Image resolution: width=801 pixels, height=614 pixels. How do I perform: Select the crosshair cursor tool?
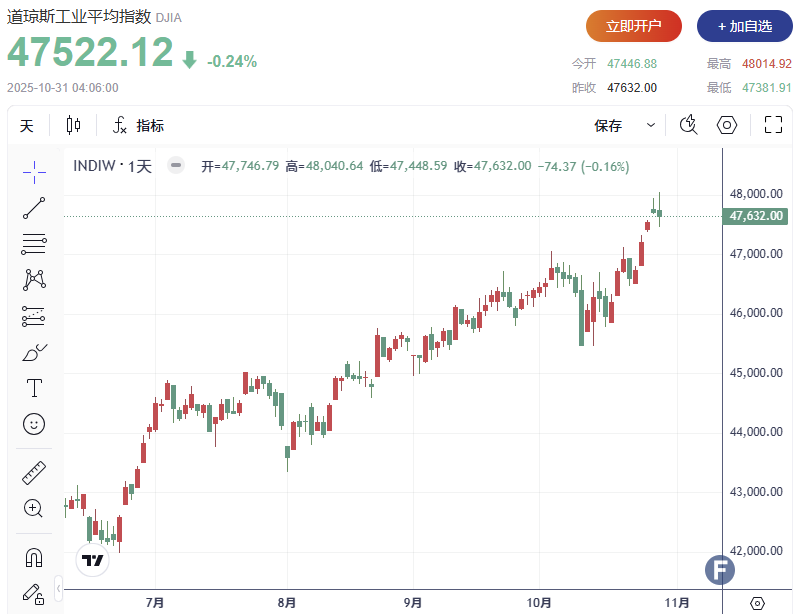(34, 172)
